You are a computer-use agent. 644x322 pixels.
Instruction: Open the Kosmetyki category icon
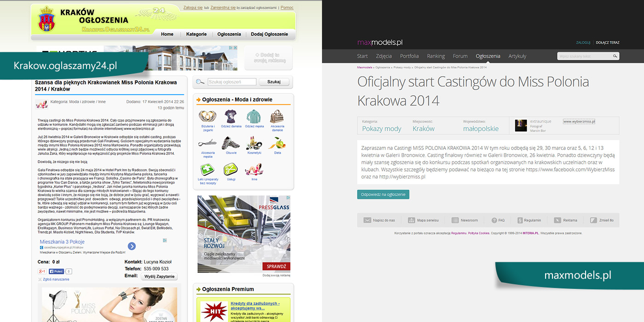coord(254,143)
